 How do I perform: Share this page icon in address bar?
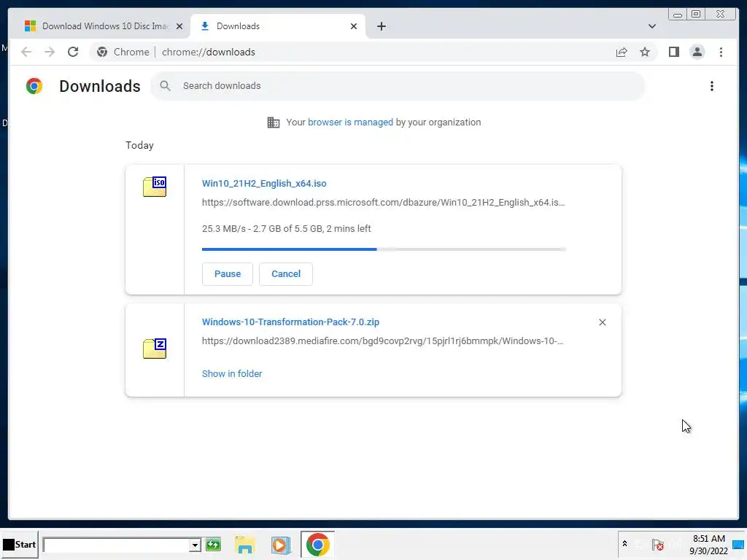pyautogui.click(x=622, y=52)
